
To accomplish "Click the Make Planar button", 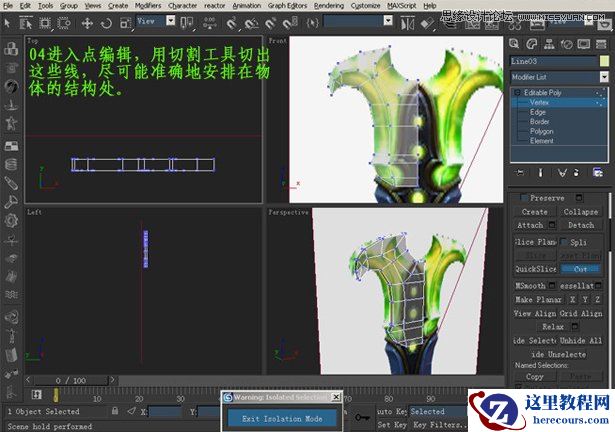I will [539, 299].
